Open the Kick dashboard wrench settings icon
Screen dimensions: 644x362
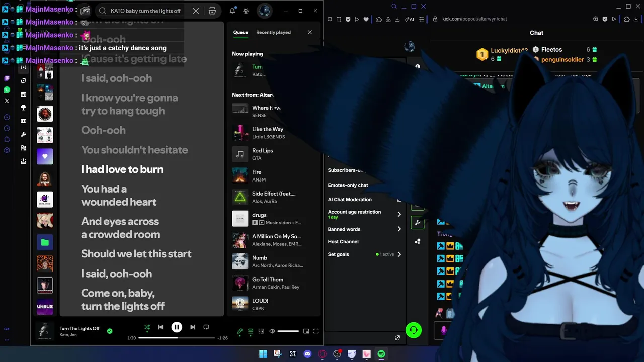click(23, 135)
